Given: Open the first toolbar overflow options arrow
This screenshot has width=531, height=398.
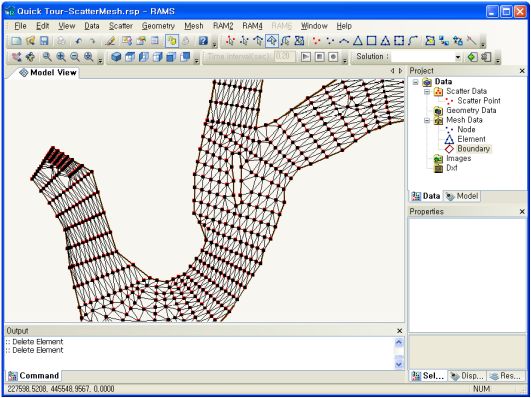Looking at the screenshot, I should (x=214, y=44).
